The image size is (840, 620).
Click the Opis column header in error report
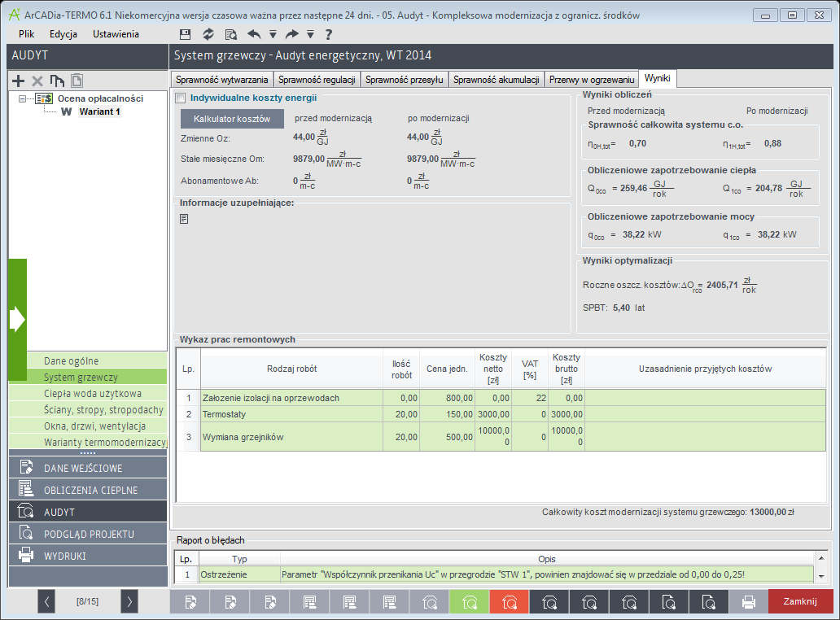click(x=546, y=558)
